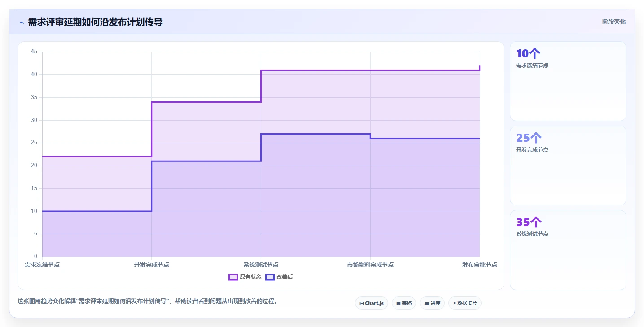Image resolution: width=644 pixels, height=327 pixels.
Task: Click the y-axis value 30
Action: pyautogui.click(x=34, y=120)
